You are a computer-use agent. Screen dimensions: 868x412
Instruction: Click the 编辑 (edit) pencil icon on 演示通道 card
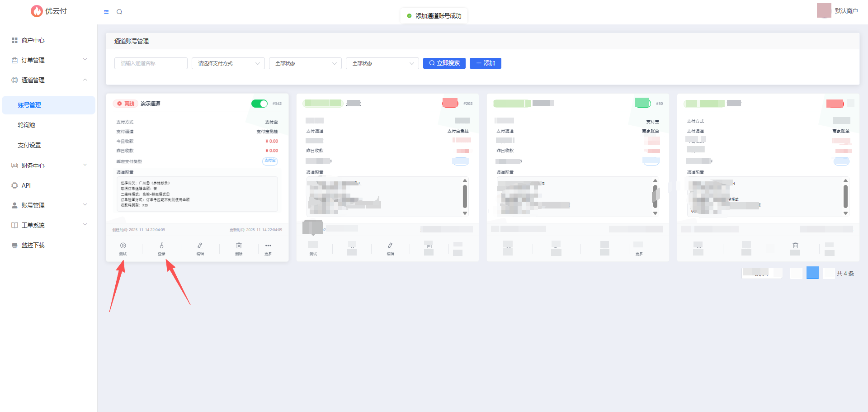[x=200, y=246]
